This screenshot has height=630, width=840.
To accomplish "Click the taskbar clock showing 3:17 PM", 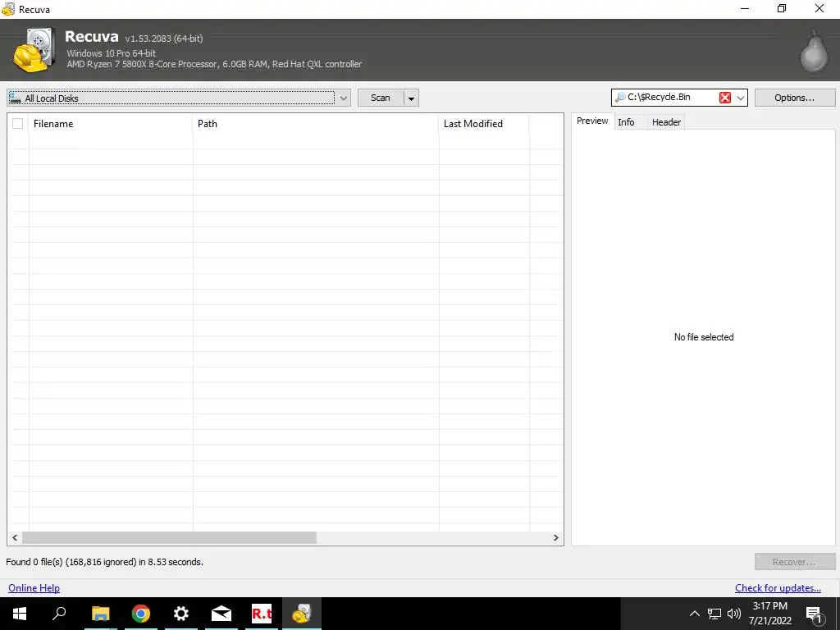I will tap(769, 614).
